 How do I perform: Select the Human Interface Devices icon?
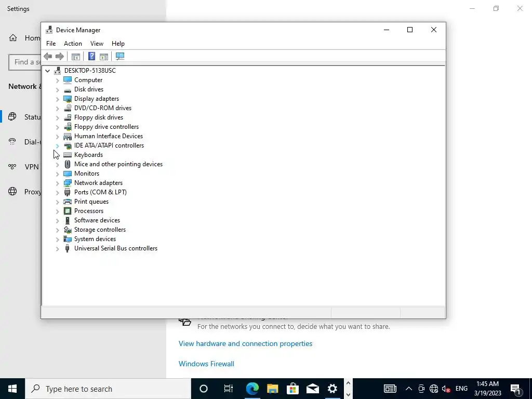[x=68, y=136]
